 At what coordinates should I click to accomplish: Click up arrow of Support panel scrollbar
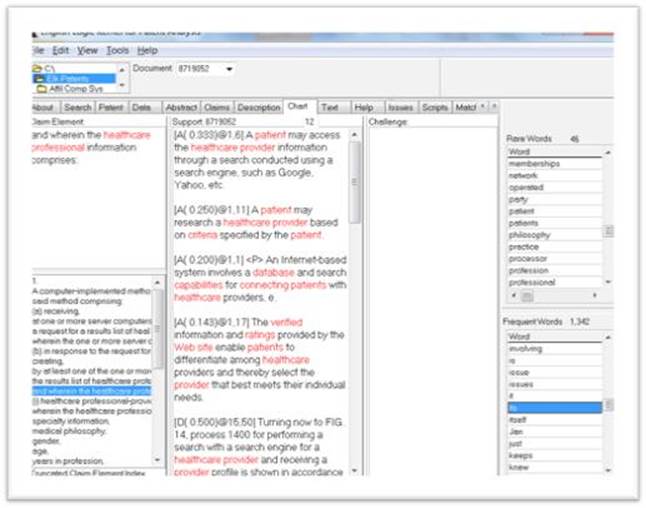click(x=354, y=135)
